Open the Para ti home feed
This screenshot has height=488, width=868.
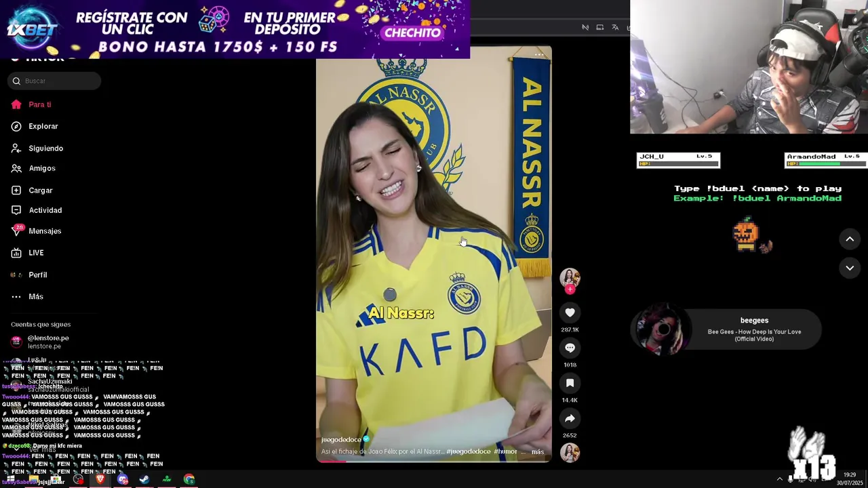[x=31, y=104]
